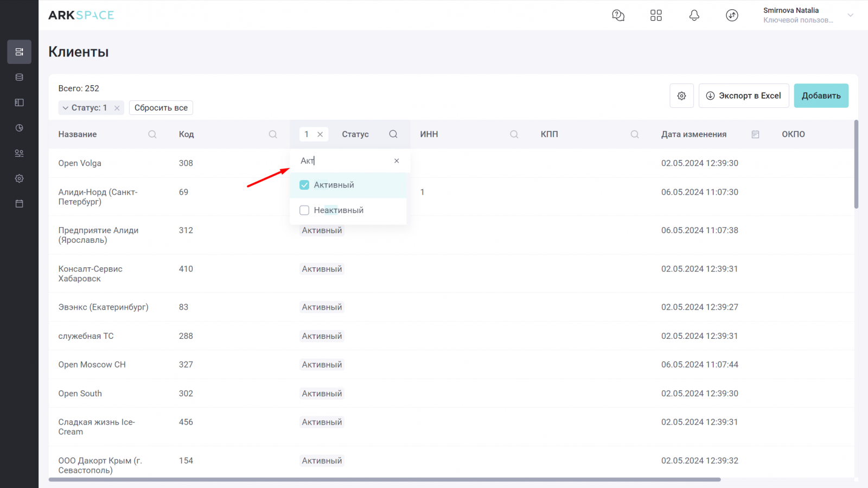The image size is (868, 488).
Task: Open the sidebar settings gear item
Action: [19, 178]
